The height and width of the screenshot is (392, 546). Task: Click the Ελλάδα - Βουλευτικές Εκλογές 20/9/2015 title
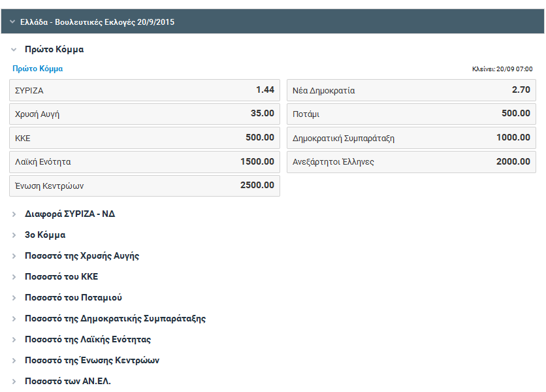[x=97, y=22]
